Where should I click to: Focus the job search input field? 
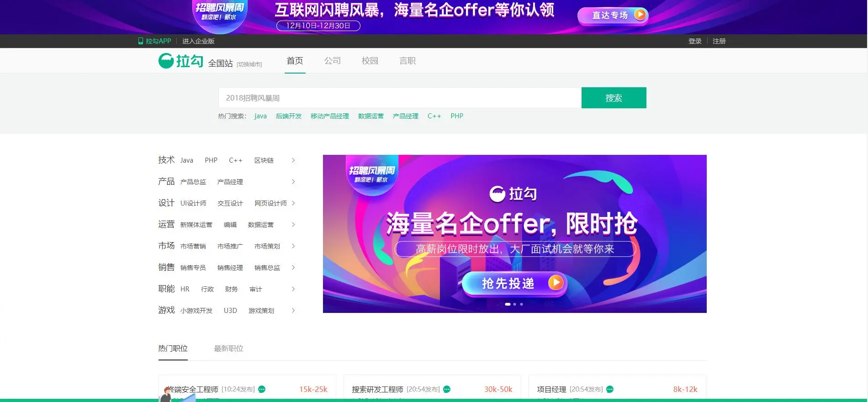click(400, 98)
